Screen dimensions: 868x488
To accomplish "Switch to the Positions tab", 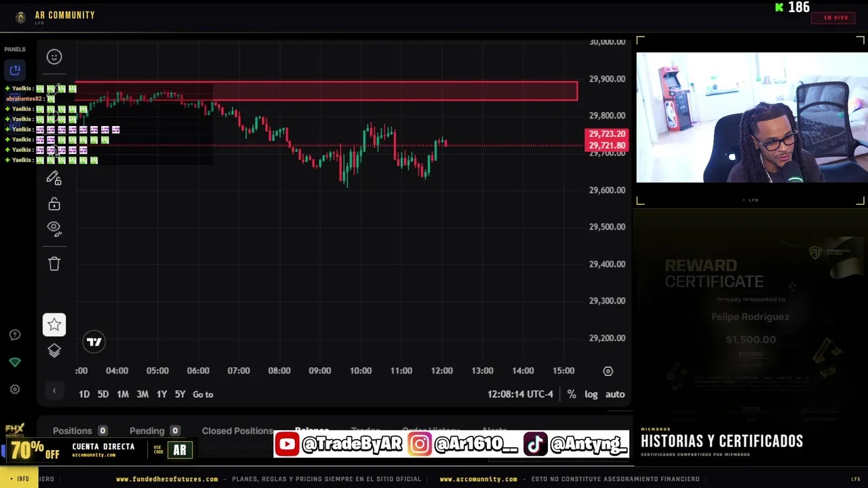I will tap(79, 431).
